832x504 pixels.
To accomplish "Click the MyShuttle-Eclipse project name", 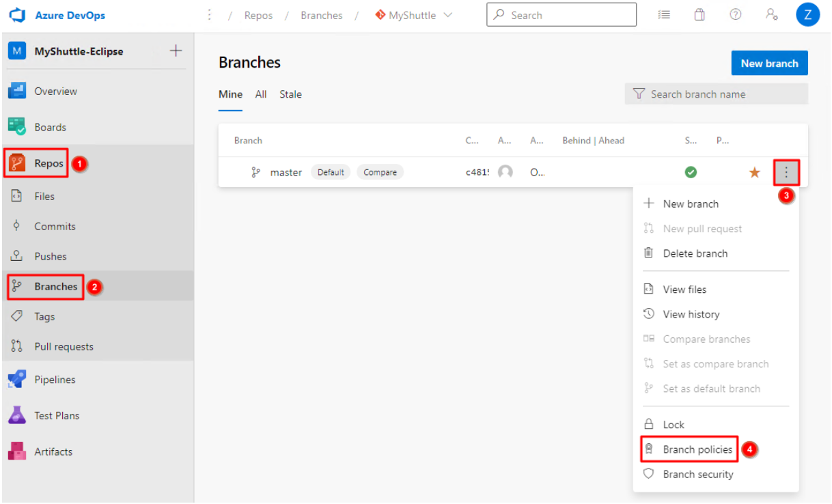I will [x=79, y=51].
